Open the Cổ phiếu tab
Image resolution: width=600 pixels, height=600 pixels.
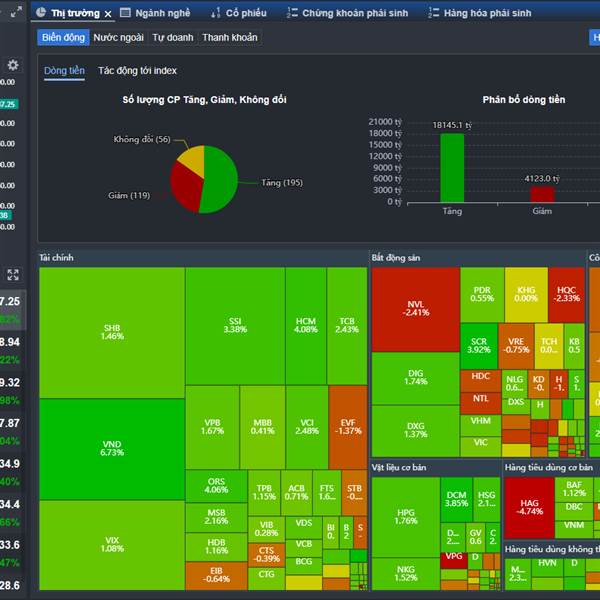[x=246, y=13]
